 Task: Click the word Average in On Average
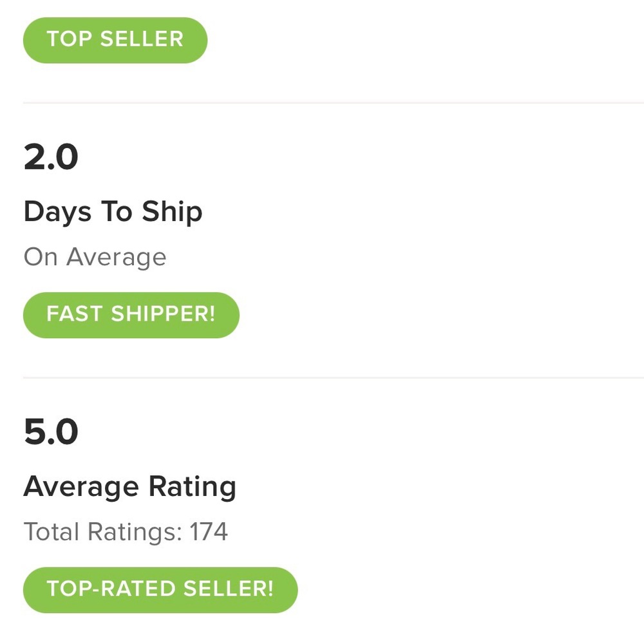click(116, 257)
